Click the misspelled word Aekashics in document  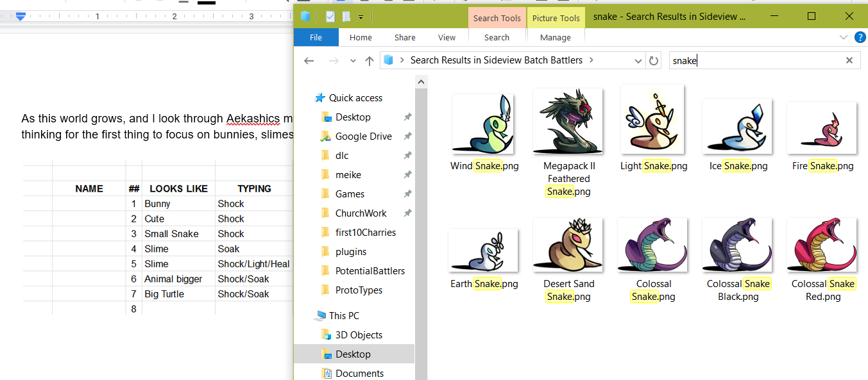[x=253, y=119]
